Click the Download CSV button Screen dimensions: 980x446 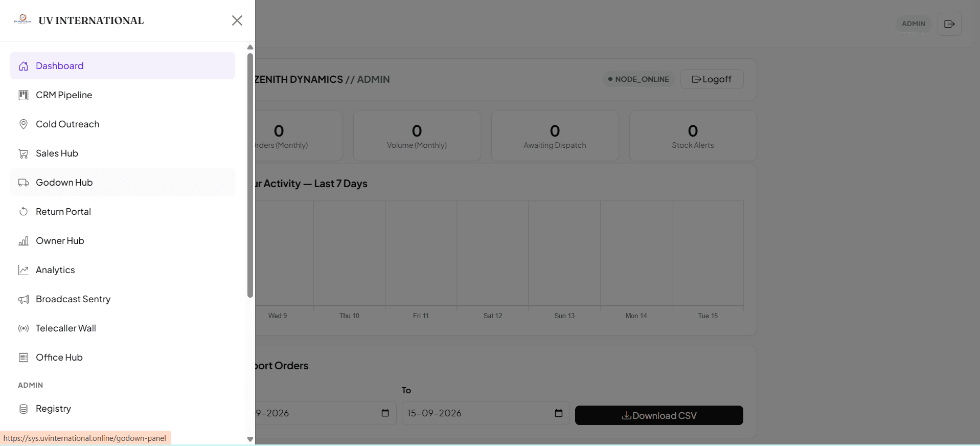[659, 415]
